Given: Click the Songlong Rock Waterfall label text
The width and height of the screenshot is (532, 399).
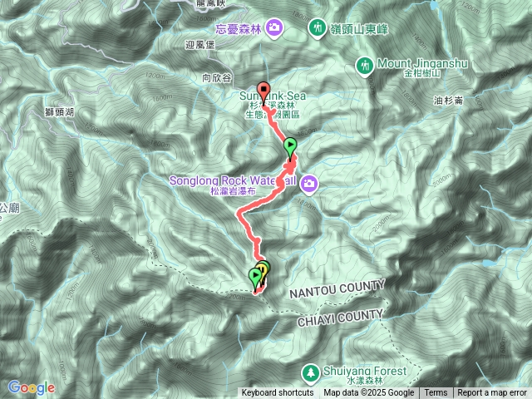Looking at the screenshot, I should pyautogui.click(x=233, y=180).
